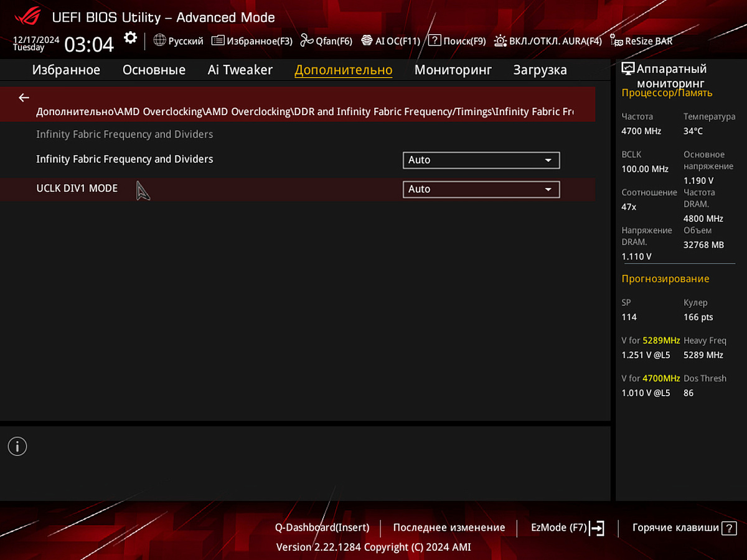Image resolution: width=747 pixels, height=560 pixels.
Task: Click the 34°C temperature value
Action: pyautogui.click(x=693, y=131)
